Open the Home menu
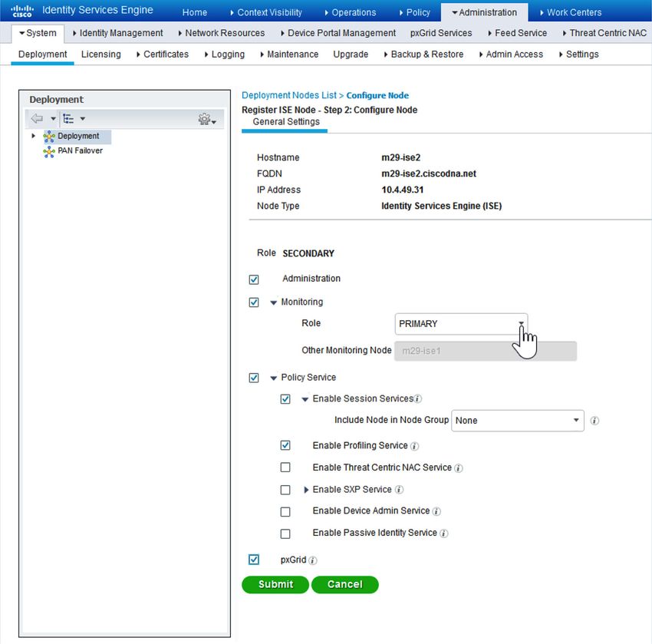Screen dimensions: 652x644 tap(195, 12)
